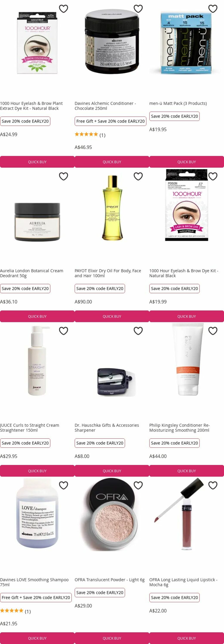Toggle heart on 1000 Hour Plant Extract Kit
The height and width of the screenshot is (644, 224).
(x=63, y=9)
